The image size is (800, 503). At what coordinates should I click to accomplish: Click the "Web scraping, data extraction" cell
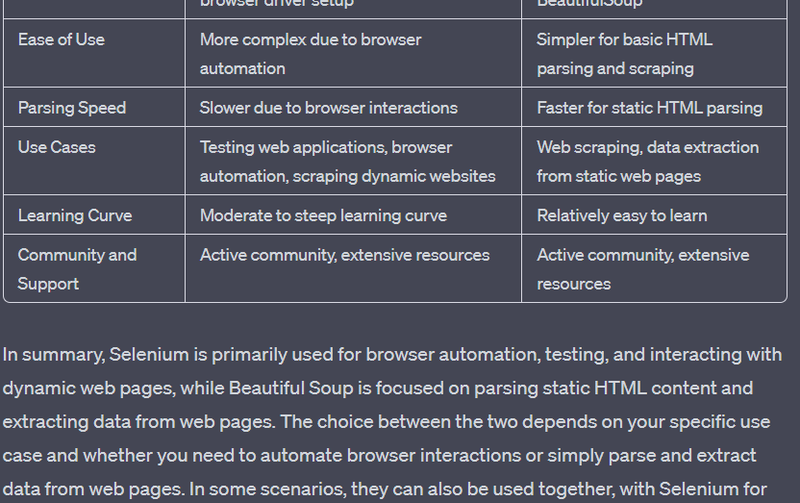[647, 161]
